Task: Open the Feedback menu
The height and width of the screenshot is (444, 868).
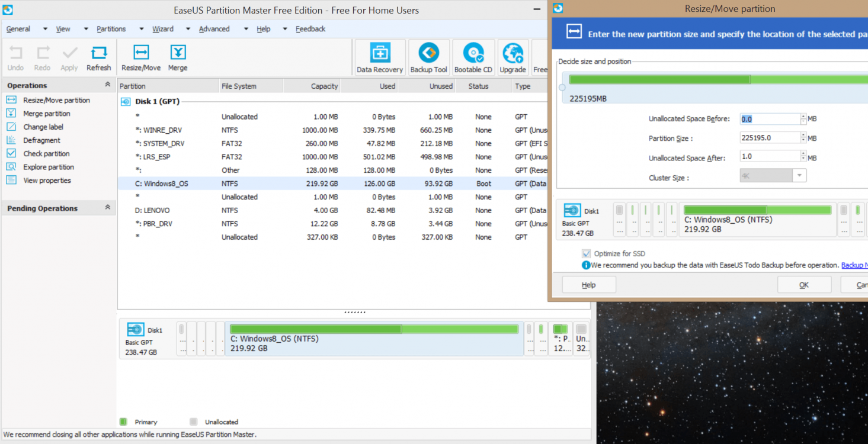Action: click(310, 29)
